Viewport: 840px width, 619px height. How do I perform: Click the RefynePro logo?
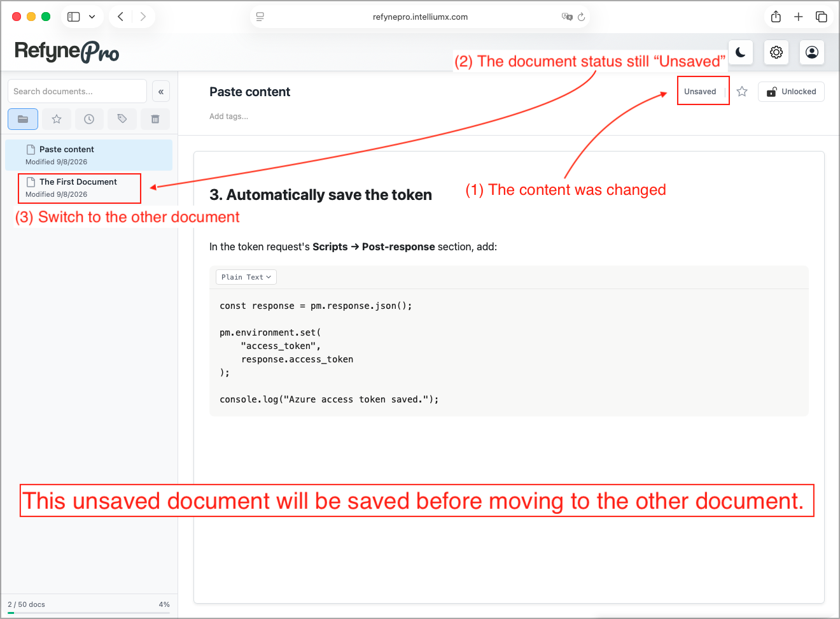[x=67, y=52]
